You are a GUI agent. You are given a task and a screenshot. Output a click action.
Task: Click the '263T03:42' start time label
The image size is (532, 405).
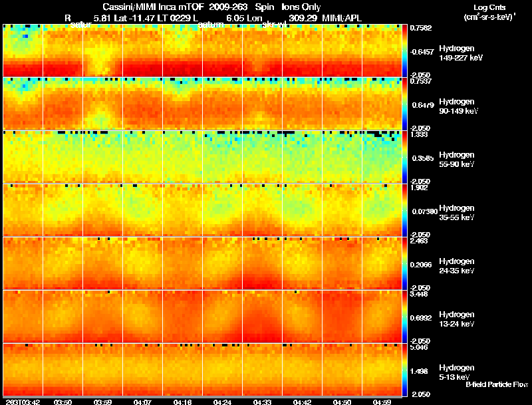[x=23, y=402]
